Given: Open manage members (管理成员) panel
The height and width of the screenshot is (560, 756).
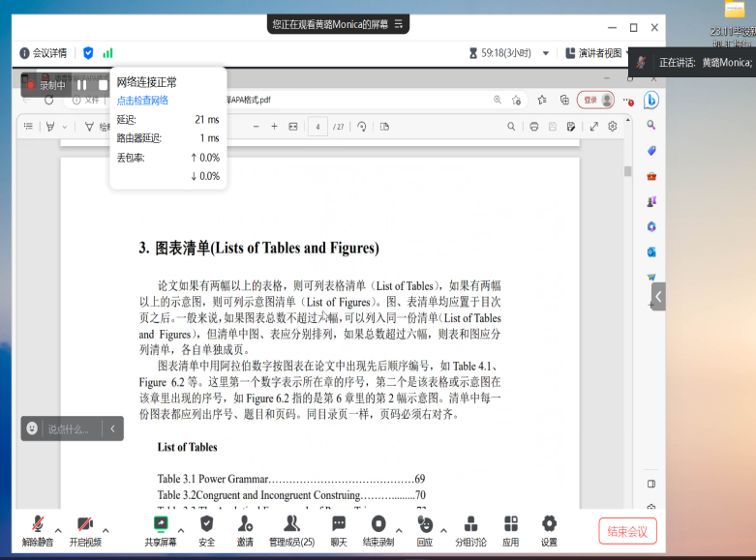Looking at the screenshot, I should coord(291,530).
